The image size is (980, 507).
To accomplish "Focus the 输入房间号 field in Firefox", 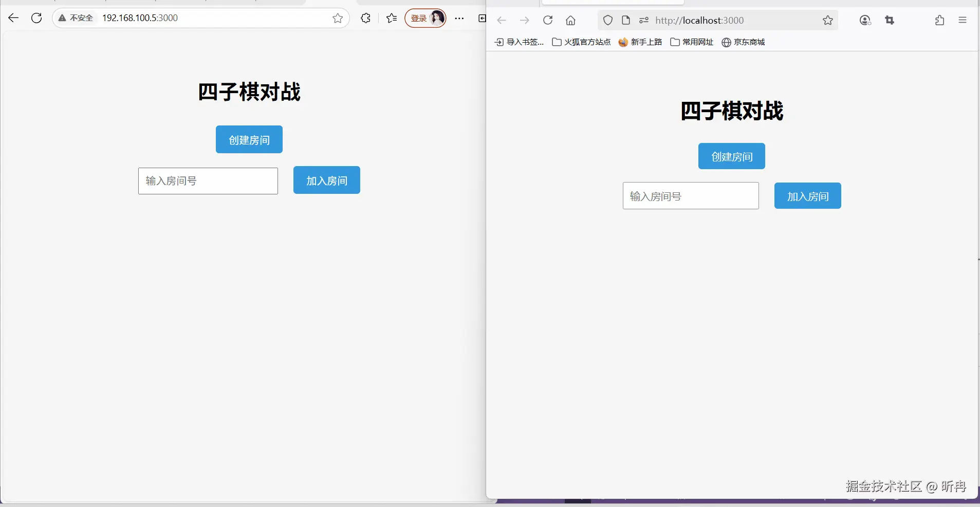I will click(x=691, y=196).
